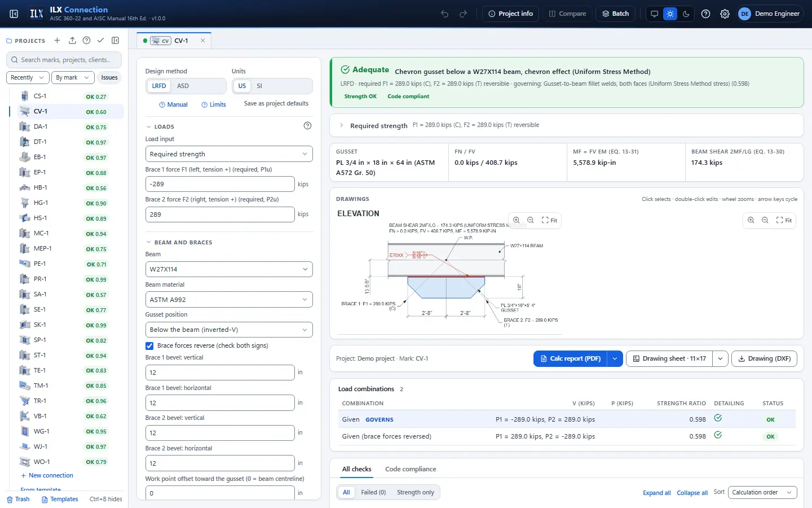812x508 pixels.
Task: Collapse the sidebar using the top-left panel icon
Action: click(14, 14)
